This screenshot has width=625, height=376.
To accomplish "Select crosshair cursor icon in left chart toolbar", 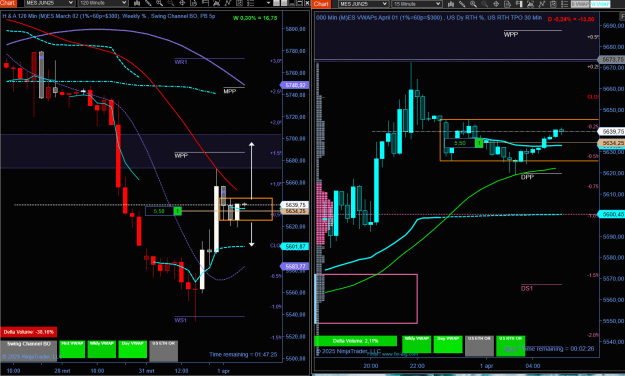I will 182,3.
